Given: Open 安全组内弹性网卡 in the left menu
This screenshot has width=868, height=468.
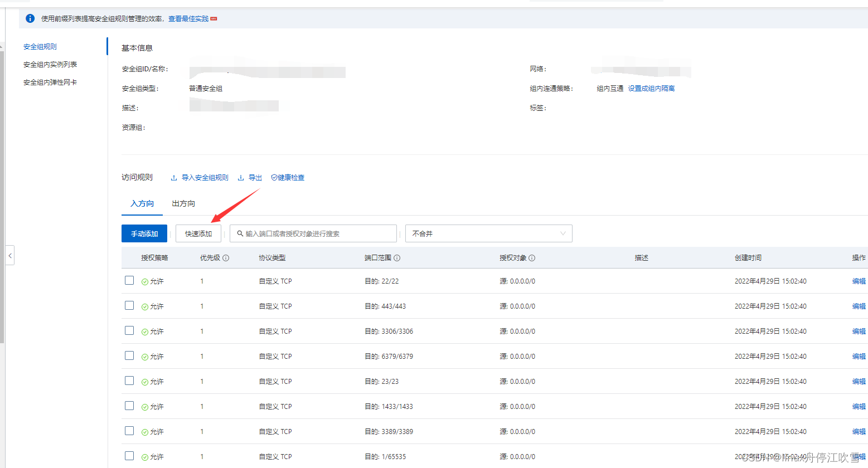Looking at the screenshot, I should (x=50, y=82).
